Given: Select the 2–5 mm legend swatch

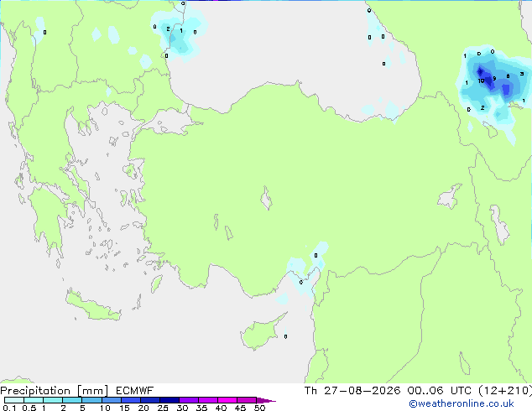Looking at the screenshot, I should coord(72,400).
